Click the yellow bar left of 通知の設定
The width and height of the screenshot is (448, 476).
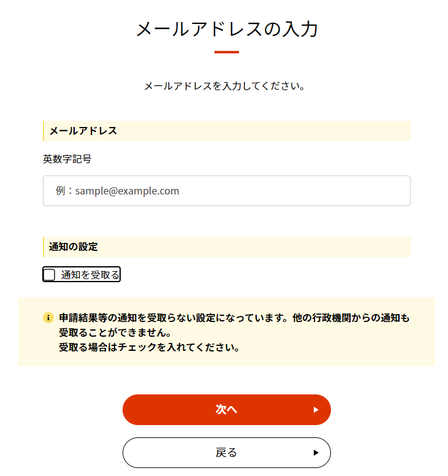click(x=44, y=247)
